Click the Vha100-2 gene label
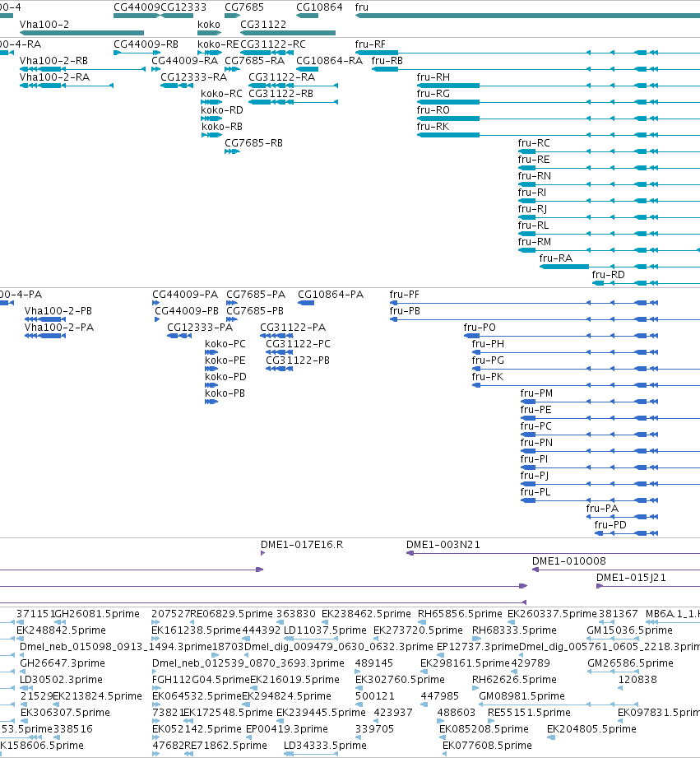This screenshot has width=700, height=758. [44, 25]
